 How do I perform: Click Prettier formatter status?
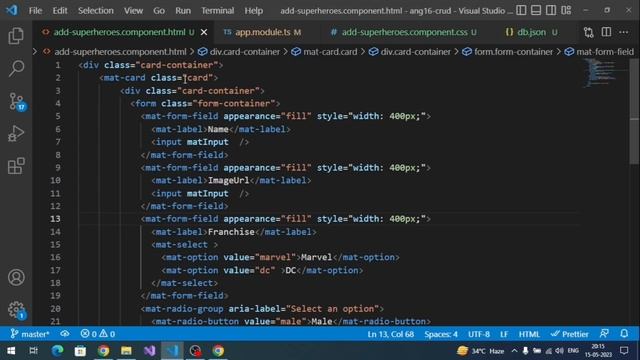(569, 334)
